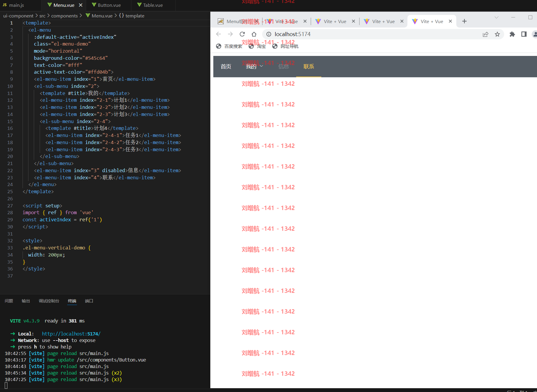
Task: Click line number 10 to select el-sub-menu line
Action: [x=10, y=86]
